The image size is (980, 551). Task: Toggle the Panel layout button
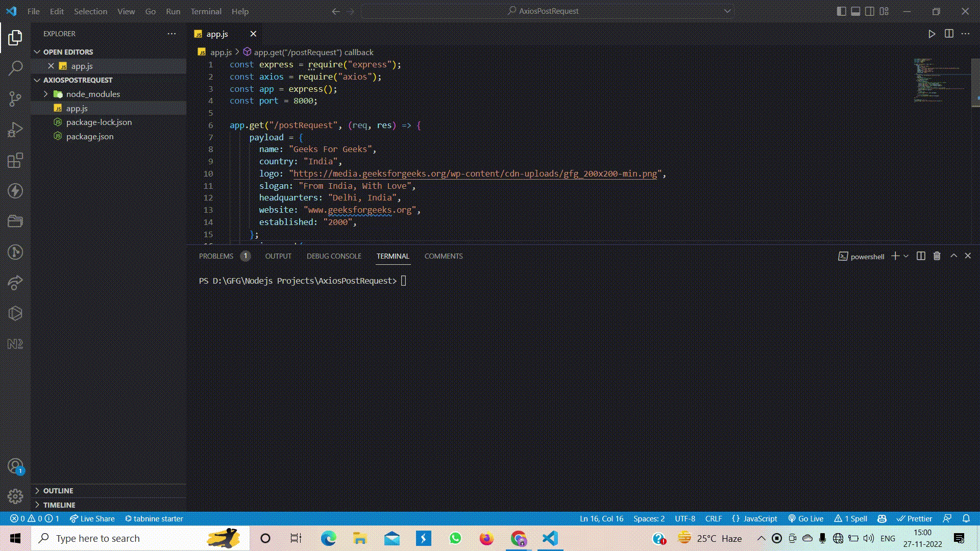pyautogui.click(x=855, y=11)
